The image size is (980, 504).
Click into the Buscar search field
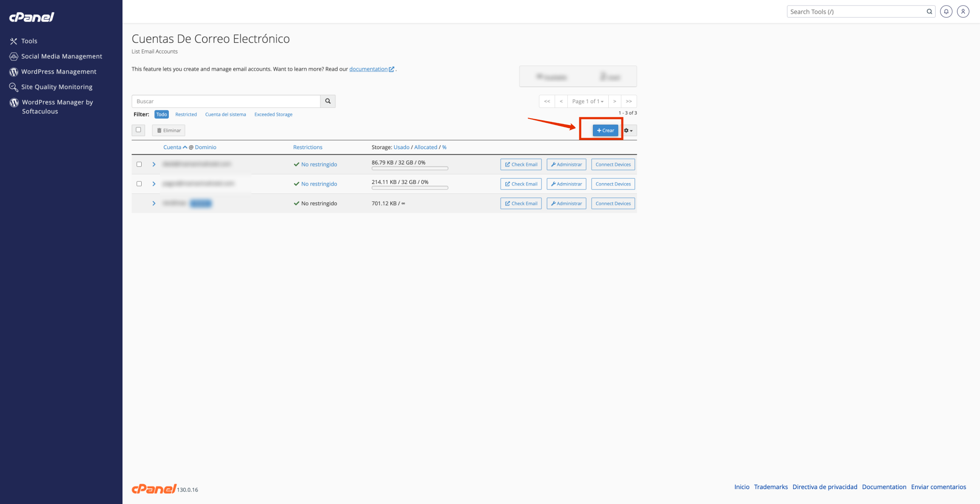pyautogui.click(x=226, y=101)
